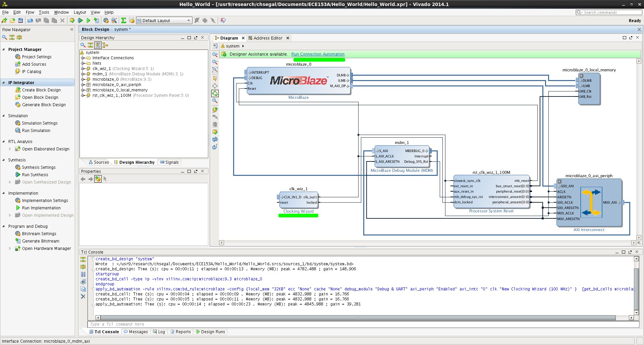
Task: Clear the Tcl Console with X icon
Action: 83,296
